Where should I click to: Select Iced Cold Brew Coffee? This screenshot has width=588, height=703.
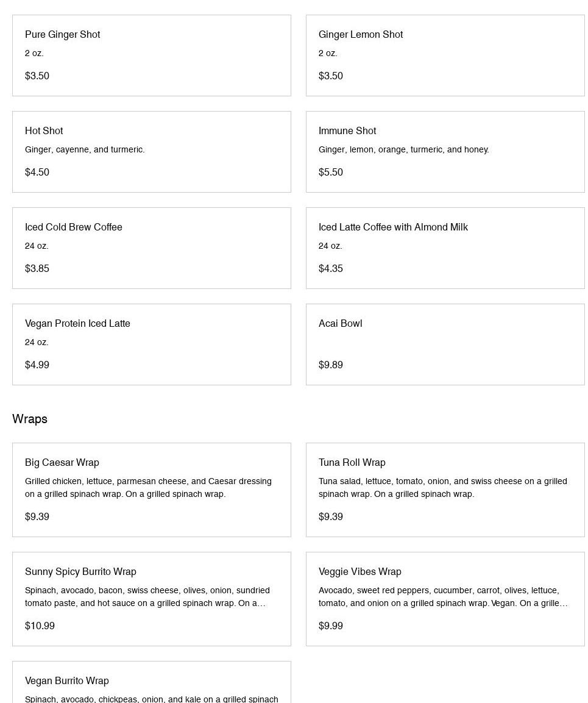tap(151, 248)
